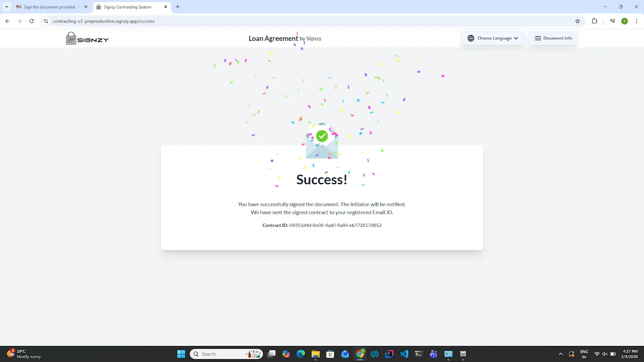
Task: Open the Chrome profile avatar
Action: pos(625,21)
